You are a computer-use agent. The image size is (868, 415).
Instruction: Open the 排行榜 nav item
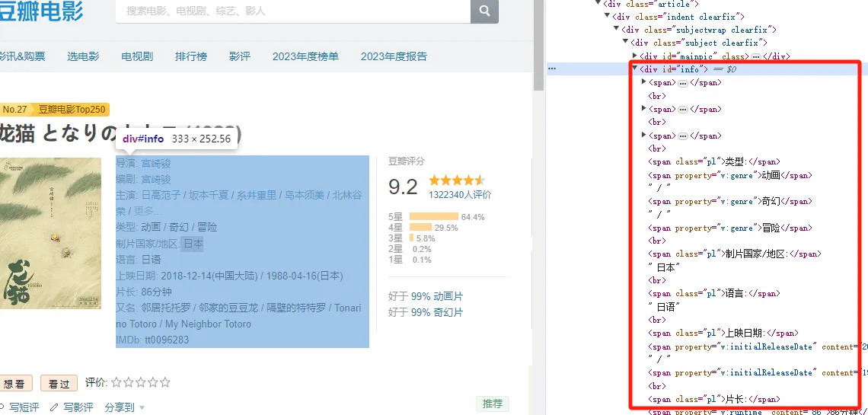[x=191, y=56]
